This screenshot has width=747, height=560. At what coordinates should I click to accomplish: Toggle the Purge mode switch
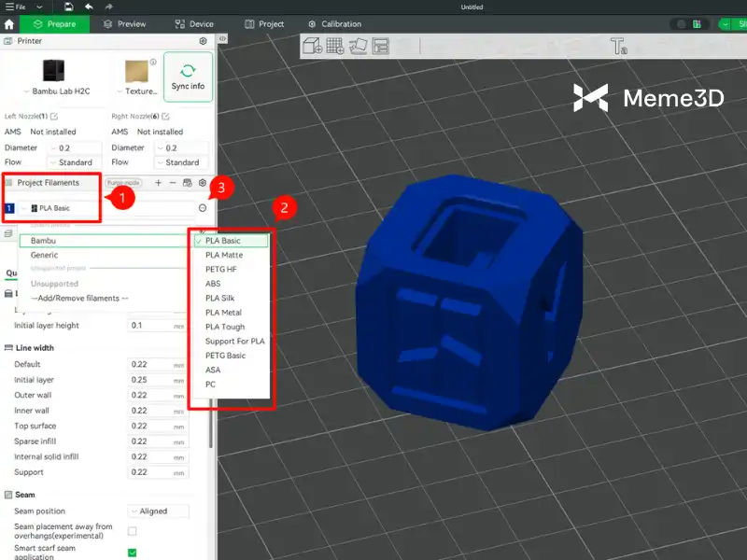(x=123, y=183)
